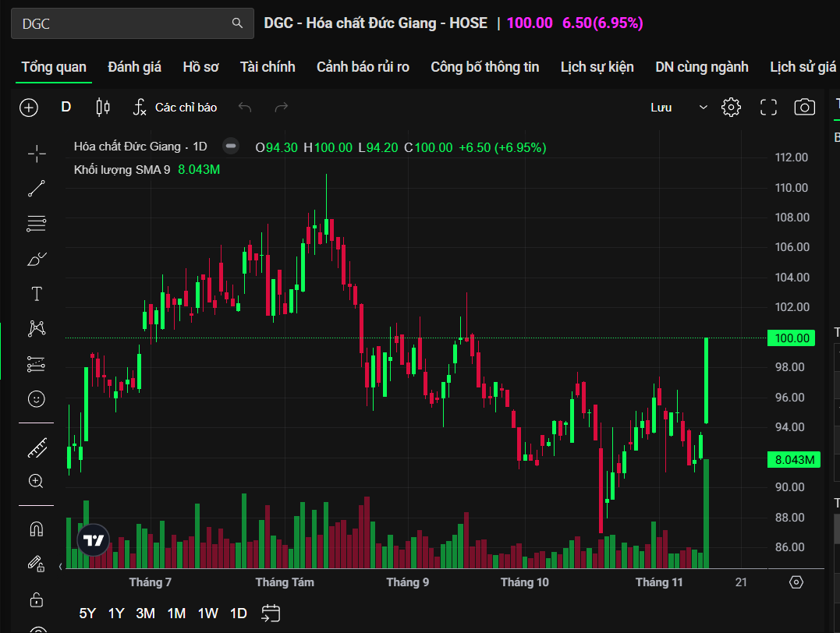Toggle magnet mode on the chart
The image size is (840, 633).
(36, 529)
